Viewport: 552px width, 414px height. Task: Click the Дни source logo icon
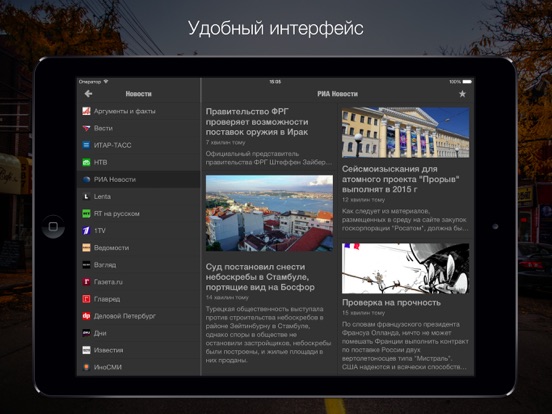[86, 333]
